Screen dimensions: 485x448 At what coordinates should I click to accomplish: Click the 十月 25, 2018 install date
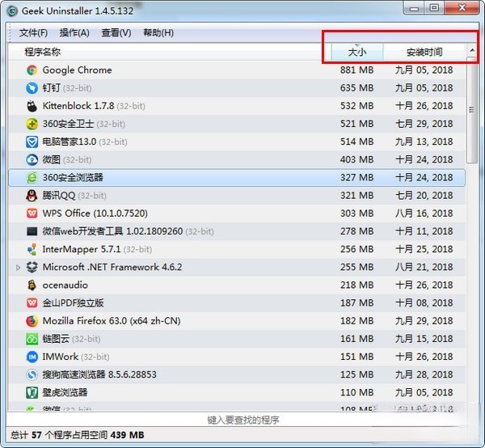(424, 249)
